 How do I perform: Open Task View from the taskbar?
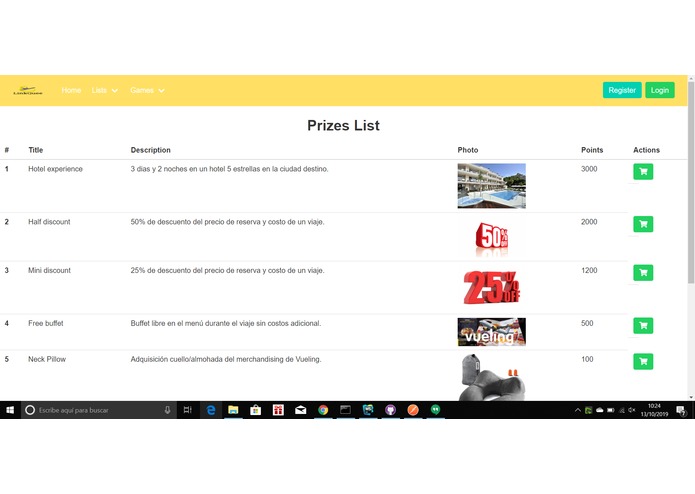187,410
